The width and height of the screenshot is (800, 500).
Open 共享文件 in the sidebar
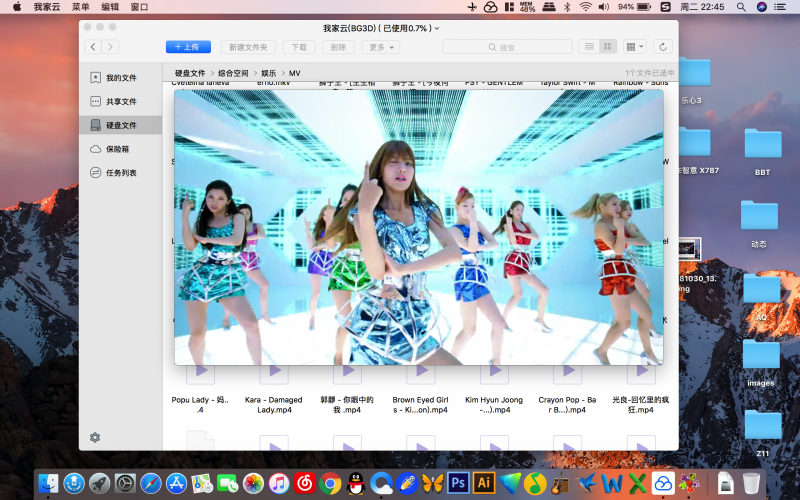120,102
